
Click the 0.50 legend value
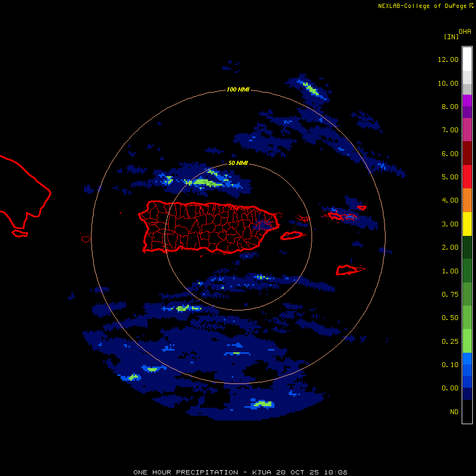tap(450, 318)
